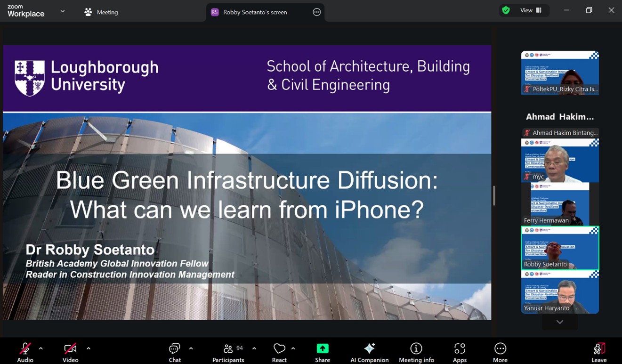
Task: Unmute the microphone Audio button
Action: click(x=25, y=352)
